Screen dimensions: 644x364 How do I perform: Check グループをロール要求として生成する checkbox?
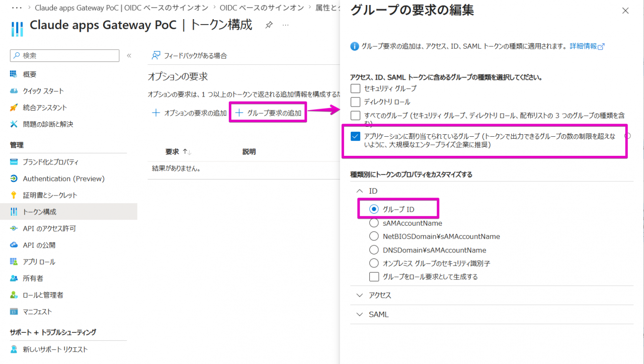pos(374,277)
